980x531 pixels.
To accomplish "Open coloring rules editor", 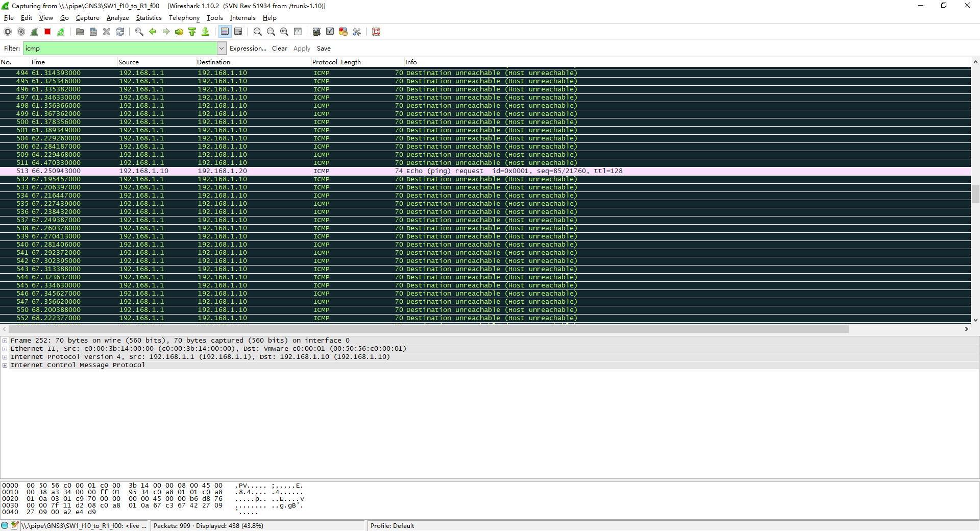I will pyautogui.click(x=344, y=32).
